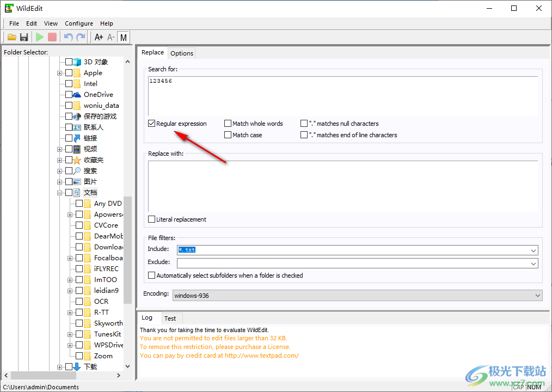Click the Save floppy disk icon
Screen dimensions: 552x392
(x=24, y=37)
